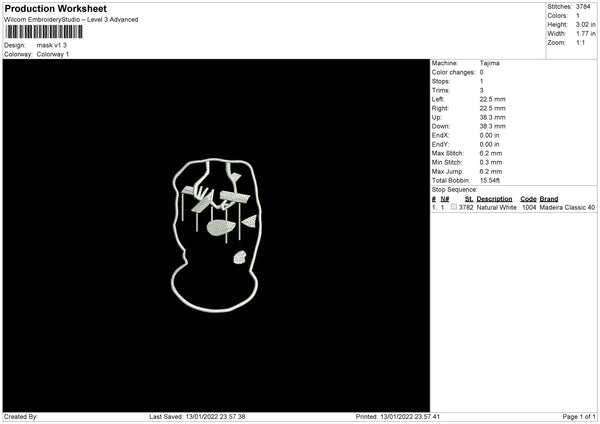Viewport: 600px width, 424px height.
Task: Click the Up value 38.3 mm
Action: pyautogui.click(x=492, y=117)
